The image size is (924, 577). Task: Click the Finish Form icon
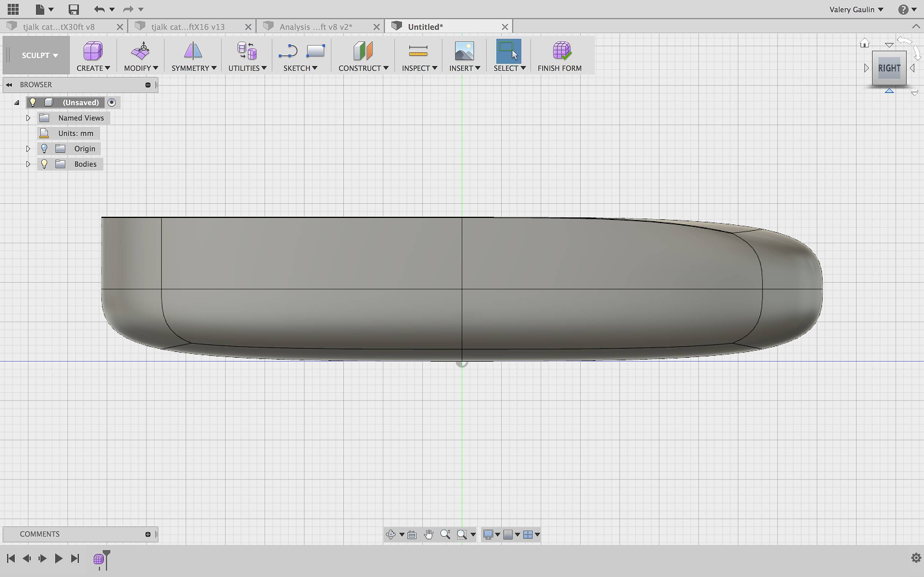point(561,51)
